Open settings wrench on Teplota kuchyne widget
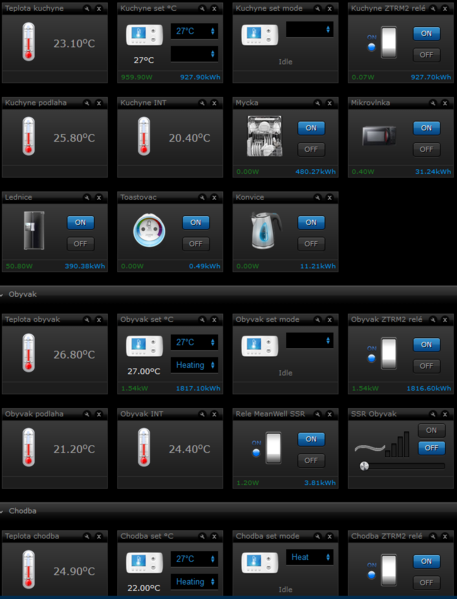The width and height of the screenshot is (457, 599). tap(87, 8)
